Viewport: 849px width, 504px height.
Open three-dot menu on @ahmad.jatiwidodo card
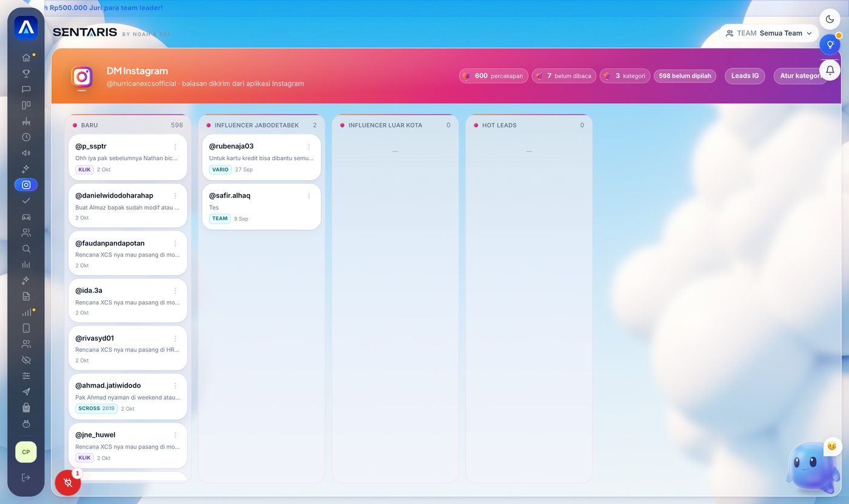175,386
